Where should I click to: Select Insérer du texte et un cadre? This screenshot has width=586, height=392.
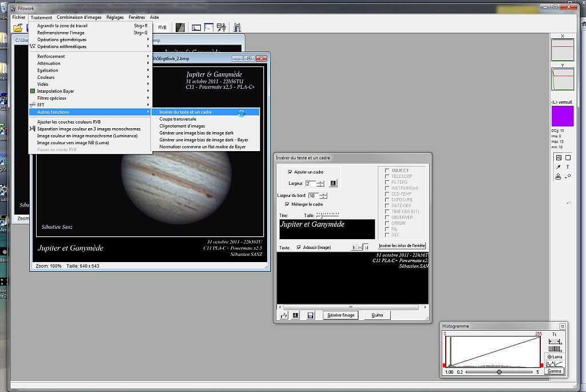tap(185, 112)
